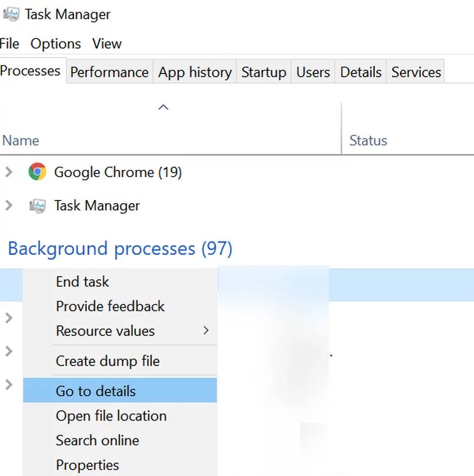
Task: Click the Task Manager icon in the title bar
Action: pyautogui.click(x=11, y=13)
